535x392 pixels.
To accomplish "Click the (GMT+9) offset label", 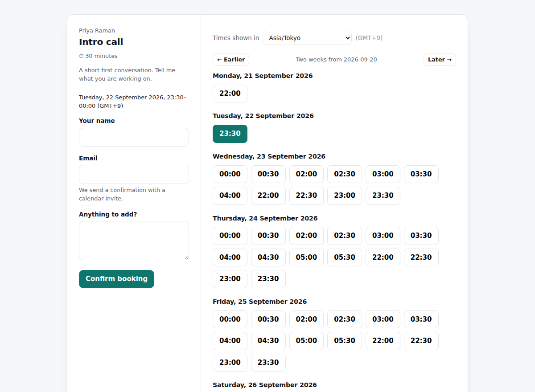I will tap(369, 38).
